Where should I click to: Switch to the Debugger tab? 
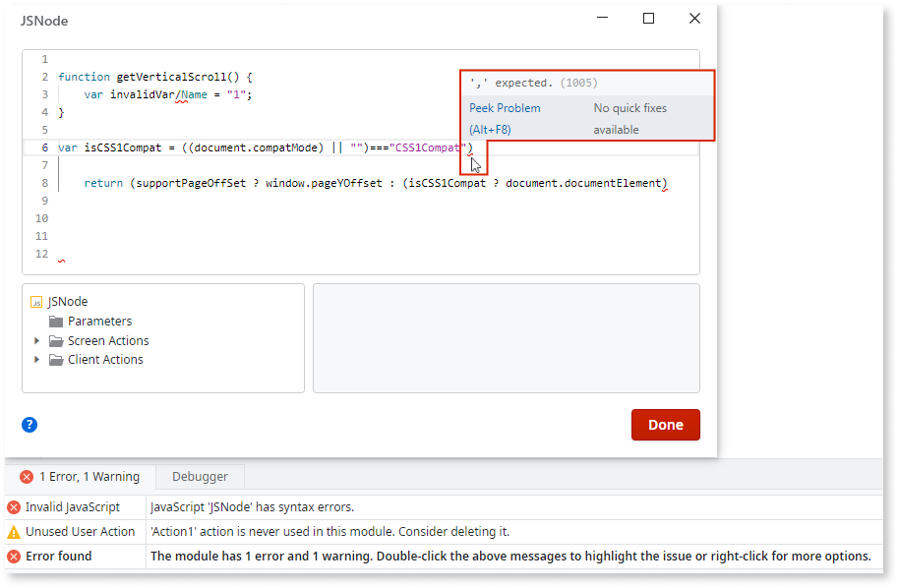click(200, 476)
